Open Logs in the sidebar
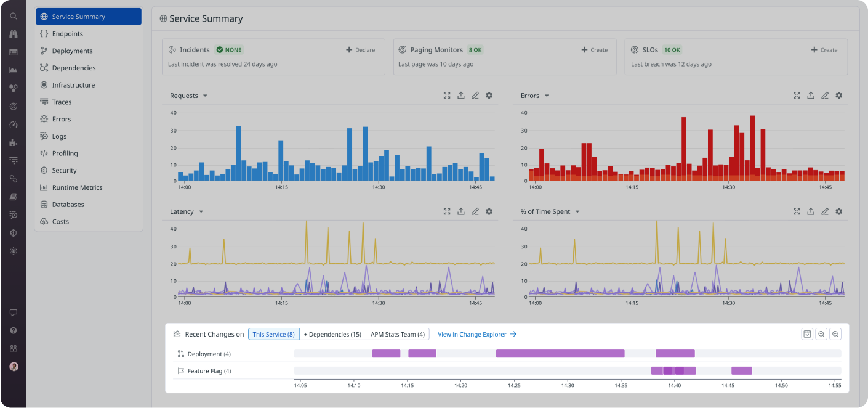Screen dimensions: 868x408 coord(89,136)
